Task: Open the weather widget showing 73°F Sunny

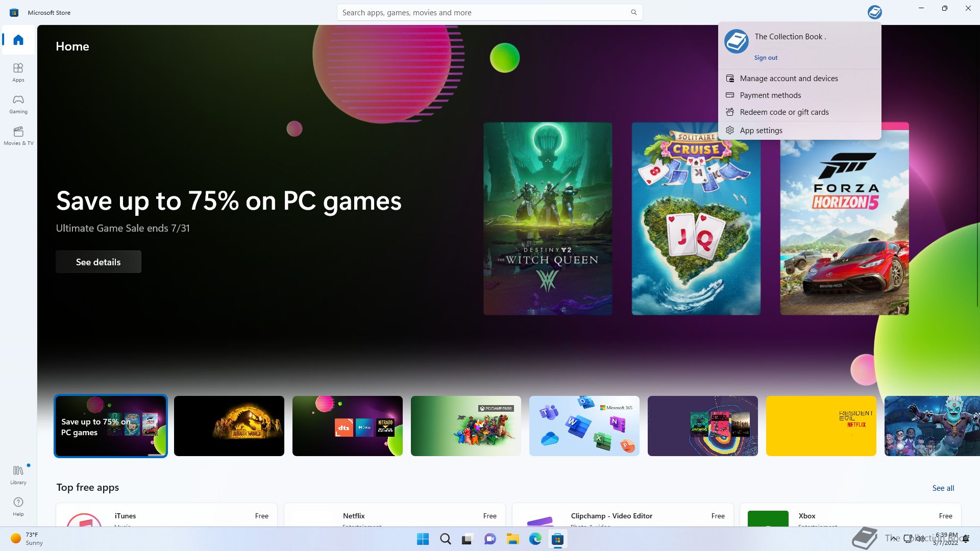Action: tap(28, 539)
